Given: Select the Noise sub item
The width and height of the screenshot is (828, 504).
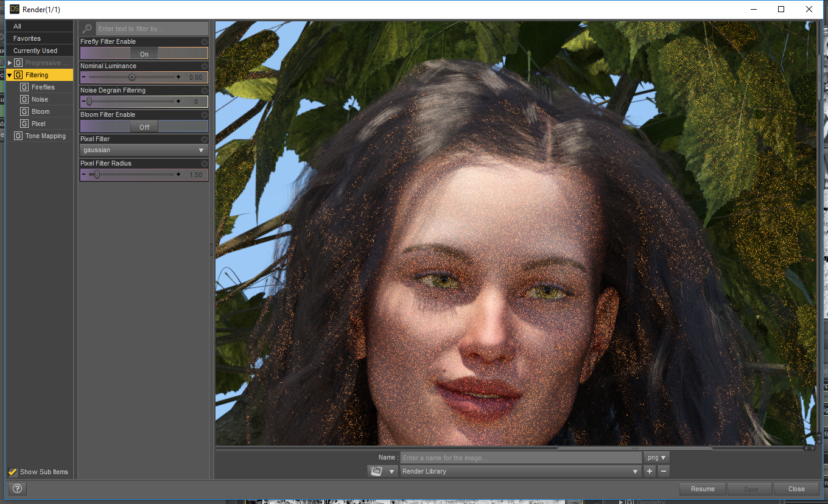Looking at the screenshot, I should coord(40,99).
